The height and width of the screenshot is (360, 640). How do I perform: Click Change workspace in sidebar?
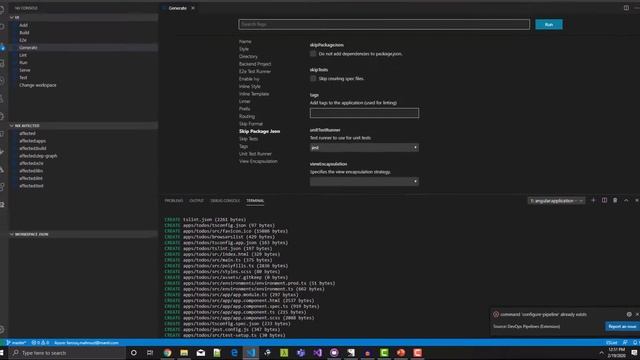click(38, 85)
